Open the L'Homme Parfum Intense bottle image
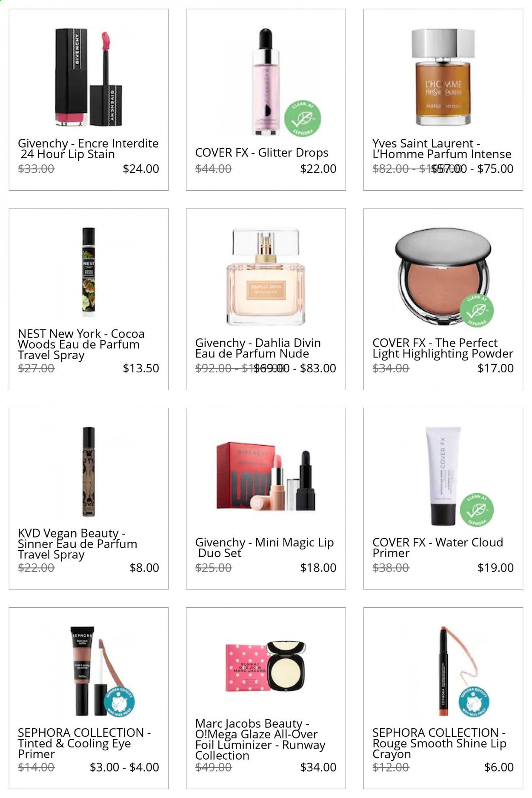This screenshot has width=532, height=798. (x=443, y=77)
